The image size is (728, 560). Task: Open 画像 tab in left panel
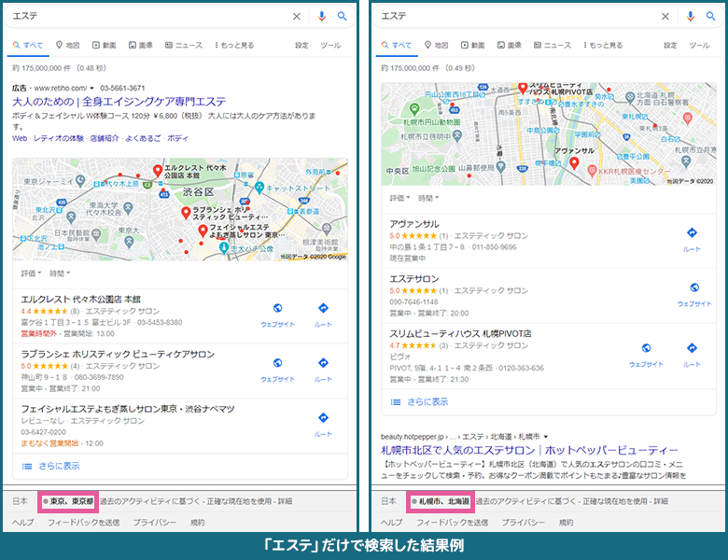141,45
